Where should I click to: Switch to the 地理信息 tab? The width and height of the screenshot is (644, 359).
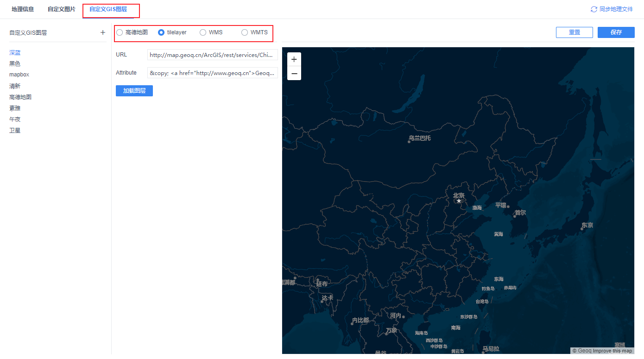pos(23,9)
